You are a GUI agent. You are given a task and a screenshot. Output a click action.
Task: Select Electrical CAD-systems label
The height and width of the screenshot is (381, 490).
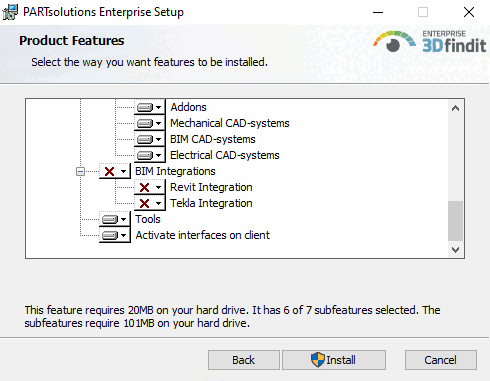pos(225,155)
